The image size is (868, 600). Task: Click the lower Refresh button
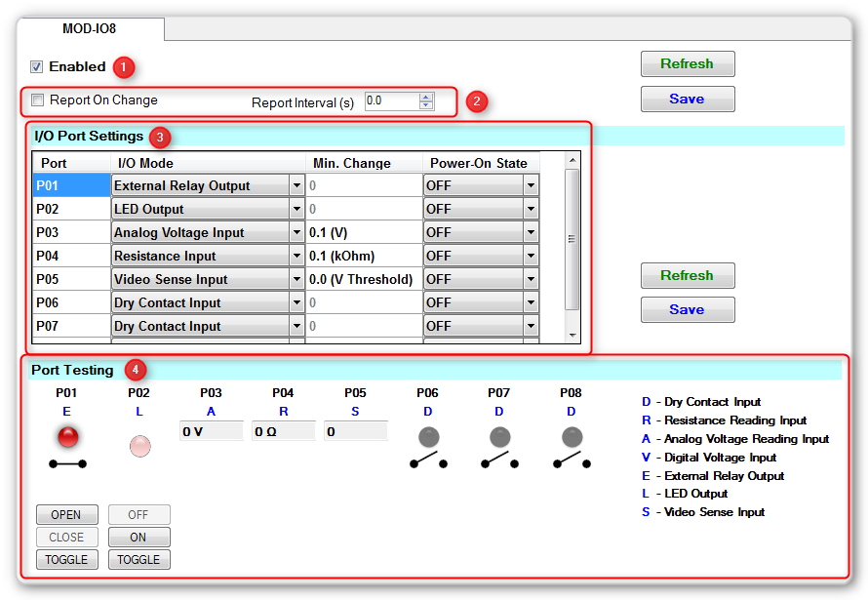[x=687, y=276]
